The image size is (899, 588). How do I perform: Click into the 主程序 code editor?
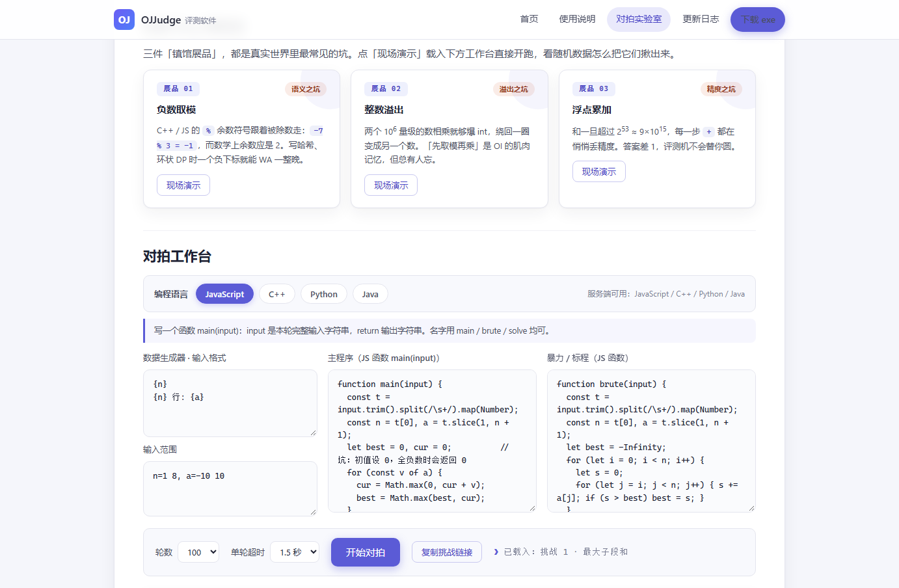point(432,441)
